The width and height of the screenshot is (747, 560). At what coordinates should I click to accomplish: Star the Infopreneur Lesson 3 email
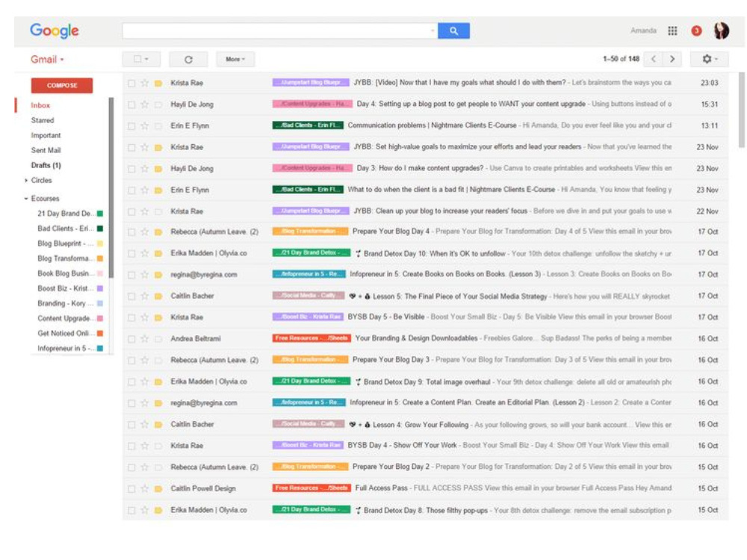click(x=144, y=274)
